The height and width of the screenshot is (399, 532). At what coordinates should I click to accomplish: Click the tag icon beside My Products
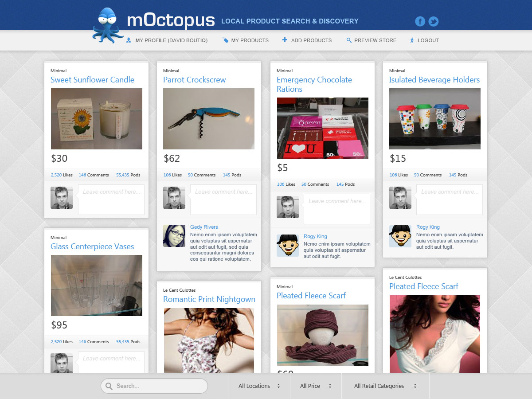[225, 40]
